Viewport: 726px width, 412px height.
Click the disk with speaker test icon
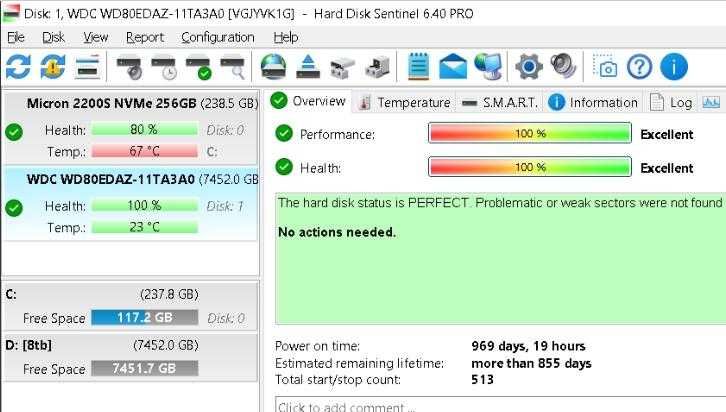(x=129, y=67)
